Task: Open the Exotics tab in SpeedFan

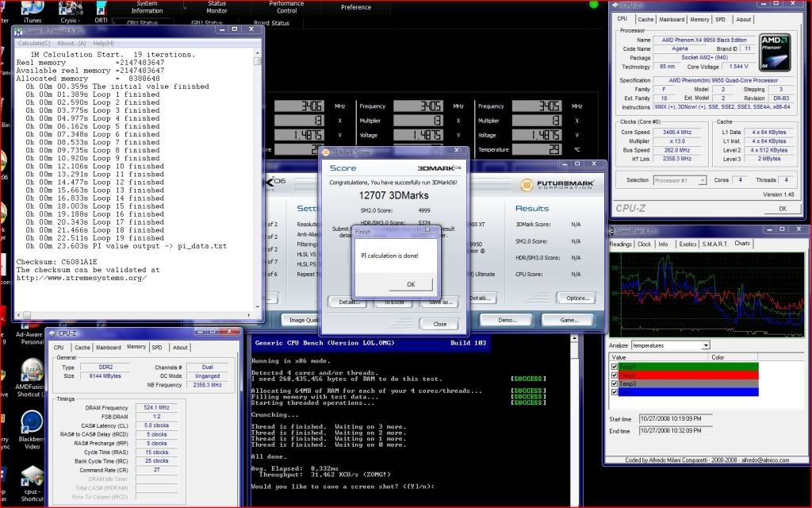Action: [688, 244]
